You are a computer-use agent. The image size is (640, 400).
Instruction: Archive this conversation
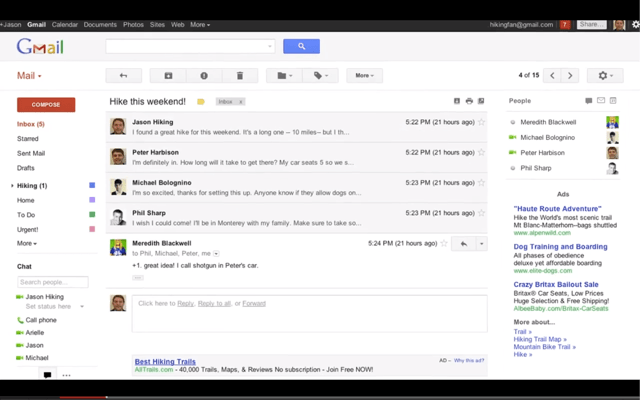(168, 76)
